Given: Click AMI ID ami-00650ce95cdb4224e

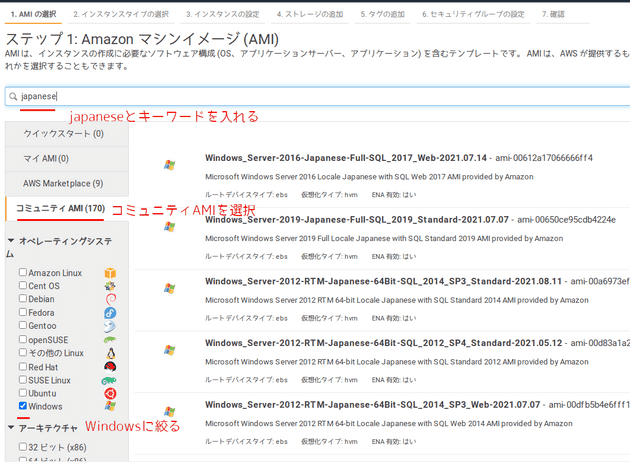Looking at the screenshot, I should click(x=567, y=220).
